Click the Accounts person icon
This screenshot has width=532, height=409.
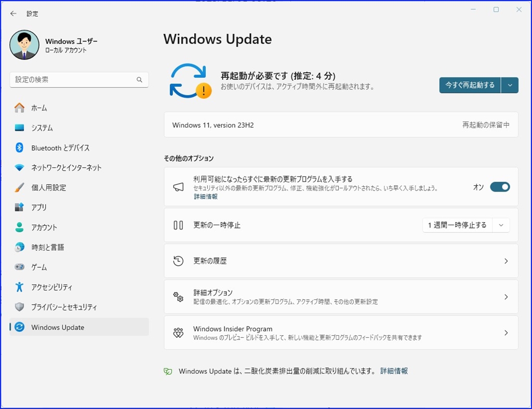pos(19,227)
